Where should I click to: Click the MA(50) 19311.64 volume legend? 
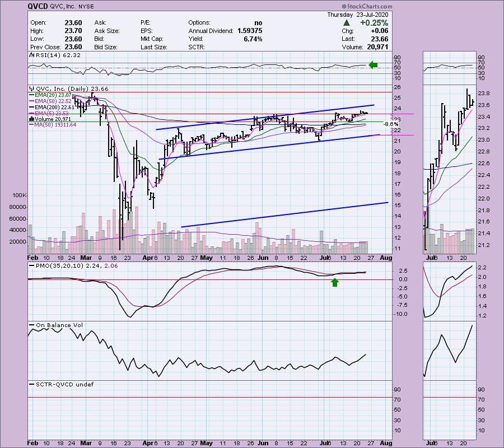(53, 125)
